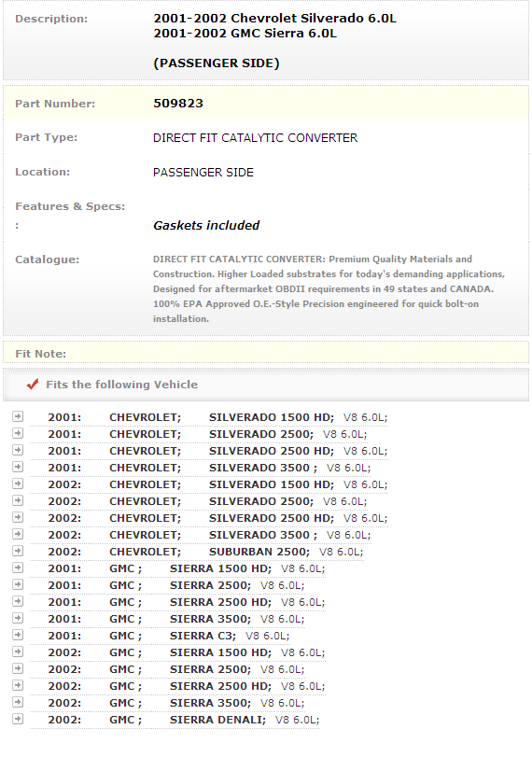Image resolution: width=532 pixels, height=771 pixels.
Task: Click the arrow icon beside 2002 GMC Sierra 3500
Action: (18, 702)
